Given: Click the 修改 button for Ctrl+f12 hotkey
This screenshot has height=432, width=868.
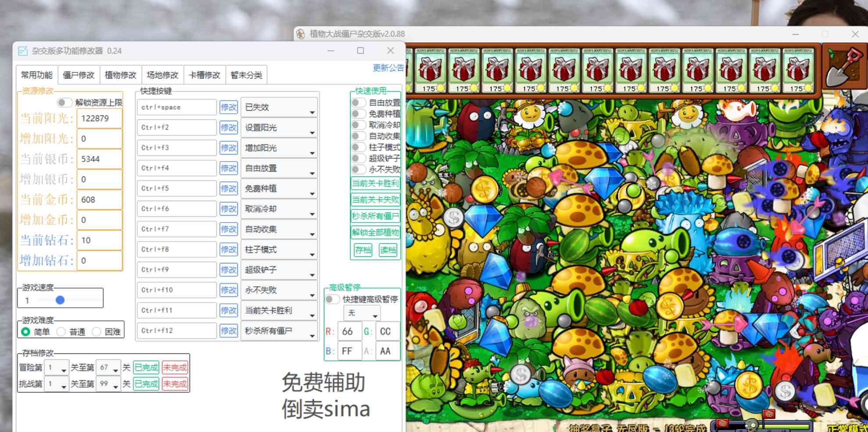Looking at the screenshot, I should point(229,331).
